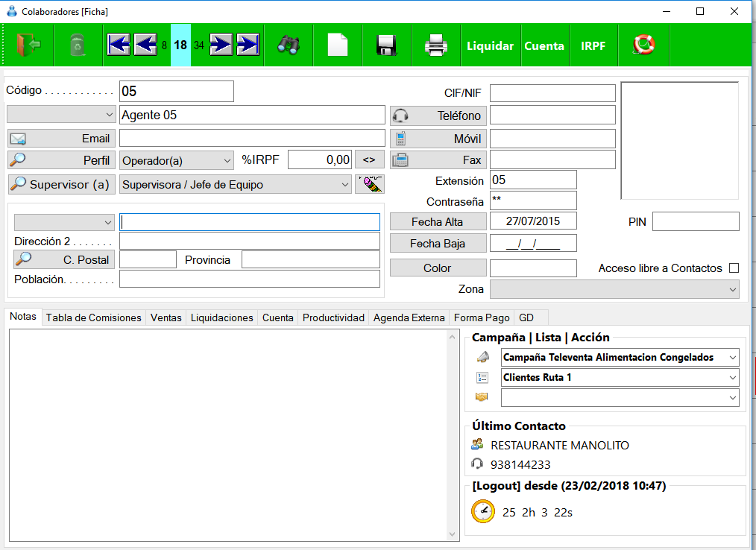Open help with the lifebuoy icon
This screenshot has height=550, width=756.
643,45
